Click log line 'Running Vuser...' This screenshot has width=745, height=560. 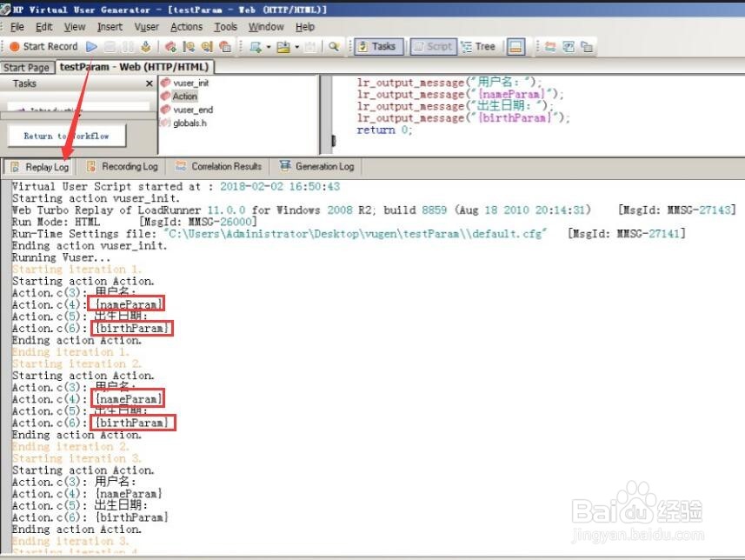point(62,257)
